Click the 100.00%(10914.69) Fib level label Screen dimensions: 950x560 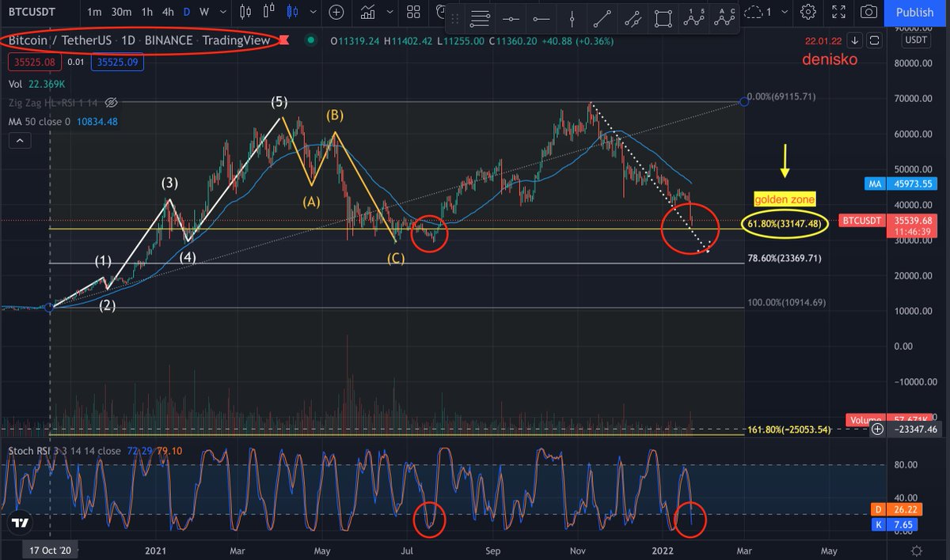tap(787, 303)
